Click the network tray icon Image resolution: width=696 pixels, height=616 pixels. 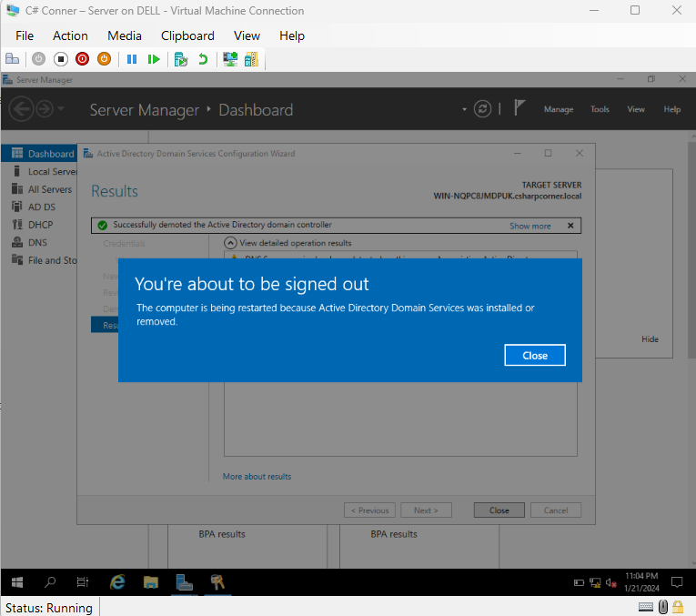click(595, 582)
